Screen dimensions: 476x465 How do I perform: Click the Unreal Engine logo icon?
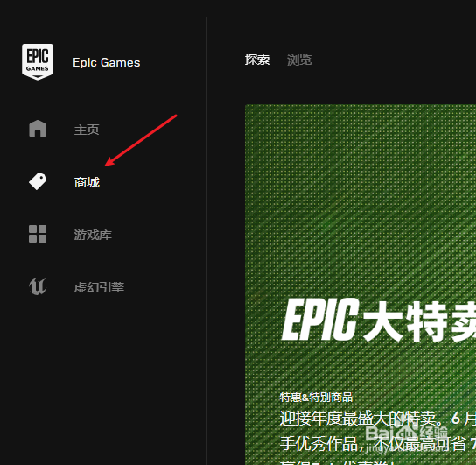pyautogui.click(x=38, y=286)
